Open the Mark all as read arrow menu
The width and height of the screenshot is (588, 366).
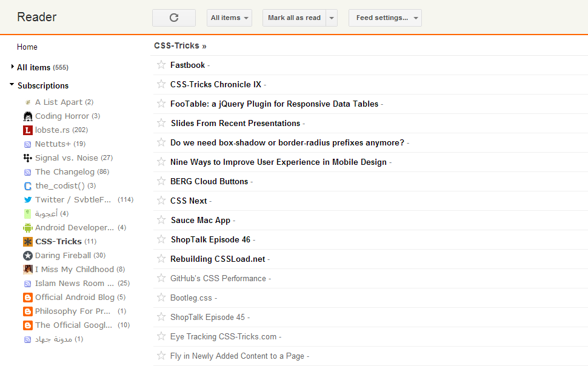(332, 18)
